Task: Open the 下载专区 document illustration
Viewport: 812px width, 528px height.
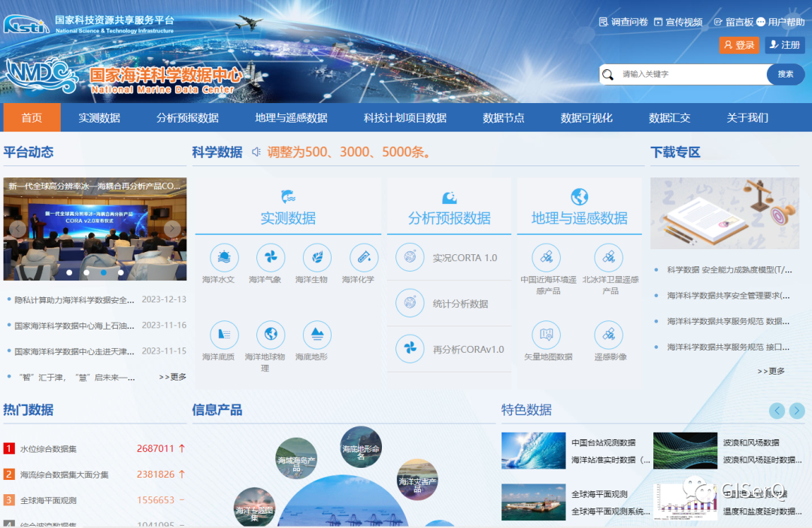Action: pos(725,213)
